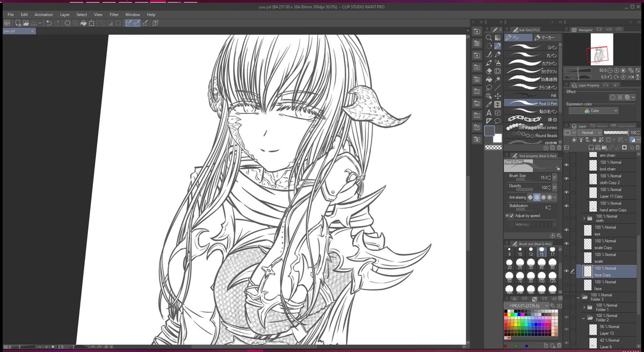Open the color set name dropdown
The height and width of the screenshot is (352, 644).
point(526,305)
